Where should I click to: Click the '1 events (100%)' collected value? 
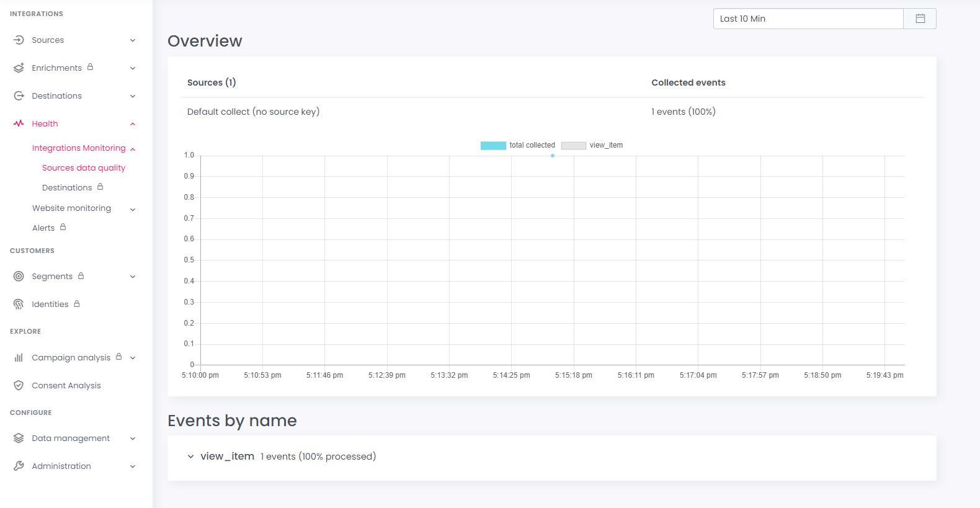[x=683, y=112]
